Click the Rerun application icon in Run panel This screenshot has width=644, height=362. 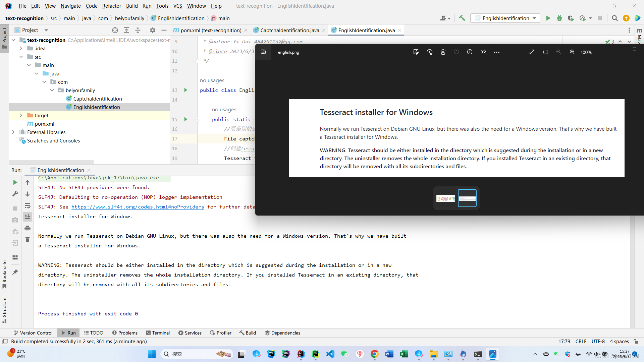click(15, 182)
